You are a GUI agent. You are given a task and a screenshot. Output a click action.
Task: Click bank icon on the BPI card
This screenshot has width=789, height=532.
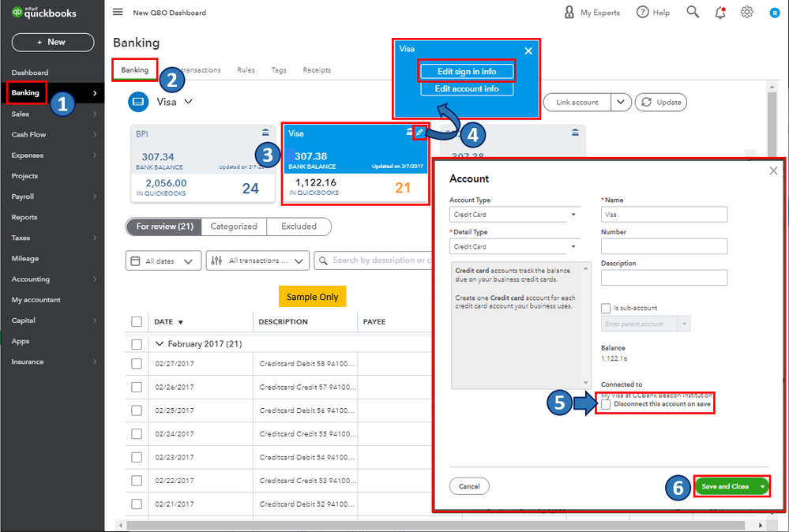tap(265, 133)
